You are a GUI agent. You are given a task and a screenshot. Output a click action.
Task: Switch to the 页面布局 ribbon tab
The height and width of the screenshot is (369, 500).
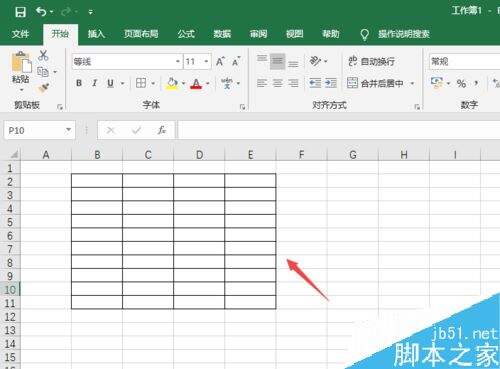[141, 34]
